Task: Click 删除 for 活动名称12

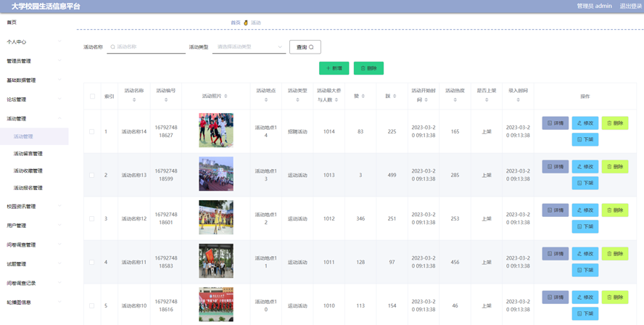Action: click(x=615, y=210)
